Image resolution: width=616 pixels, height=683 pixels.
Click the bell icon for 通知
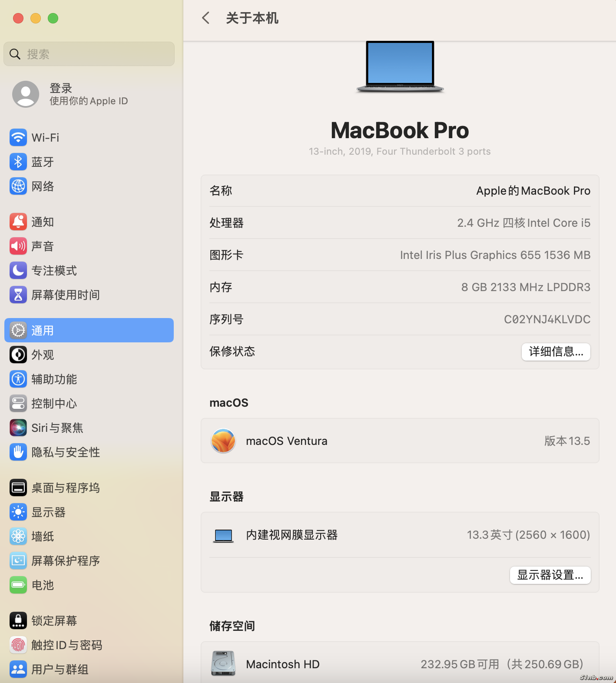pos(18,222)
